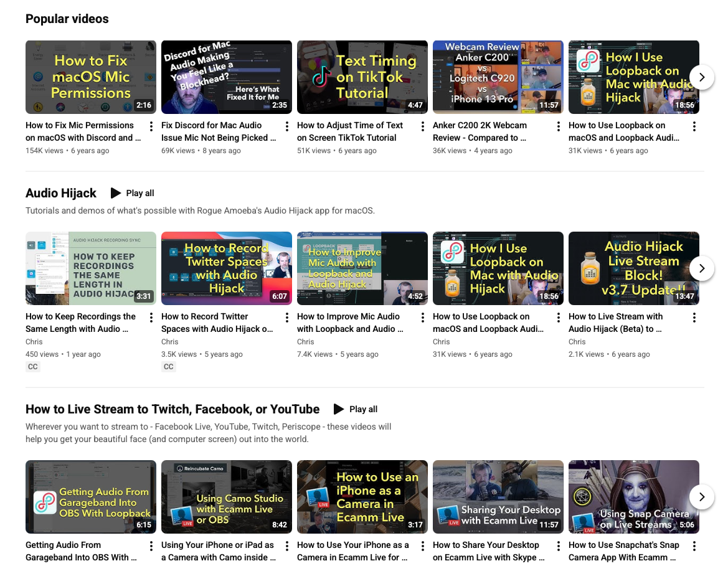Open options menu for How to Fix Mic Permissions video
This screenshot has height=566, width=728.
tap(151, 126)
